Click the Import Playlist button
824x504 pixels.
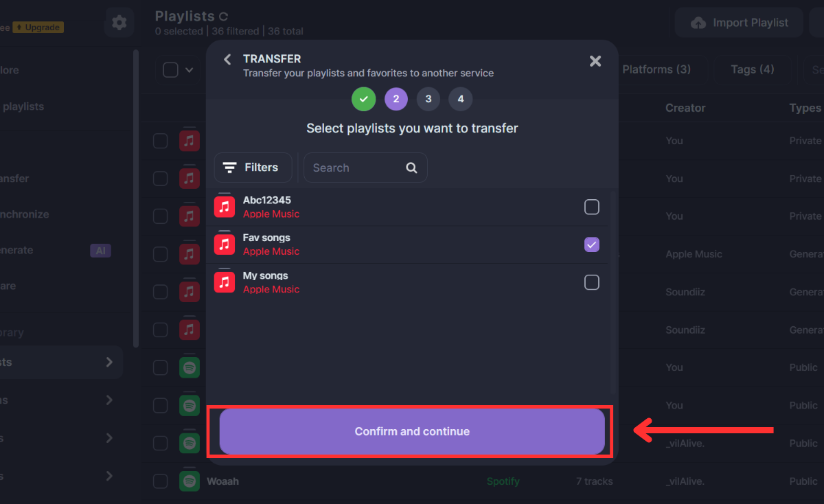739,23
